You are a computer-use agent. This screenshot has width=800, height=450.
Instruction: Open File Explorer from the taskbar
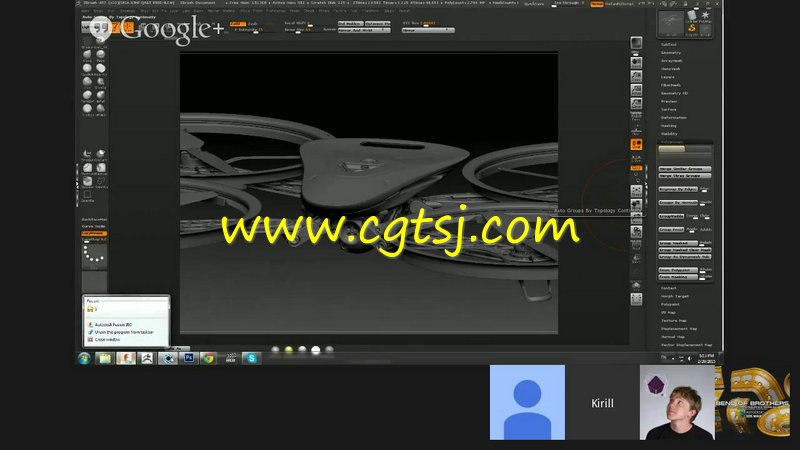[x=105, y=358]
